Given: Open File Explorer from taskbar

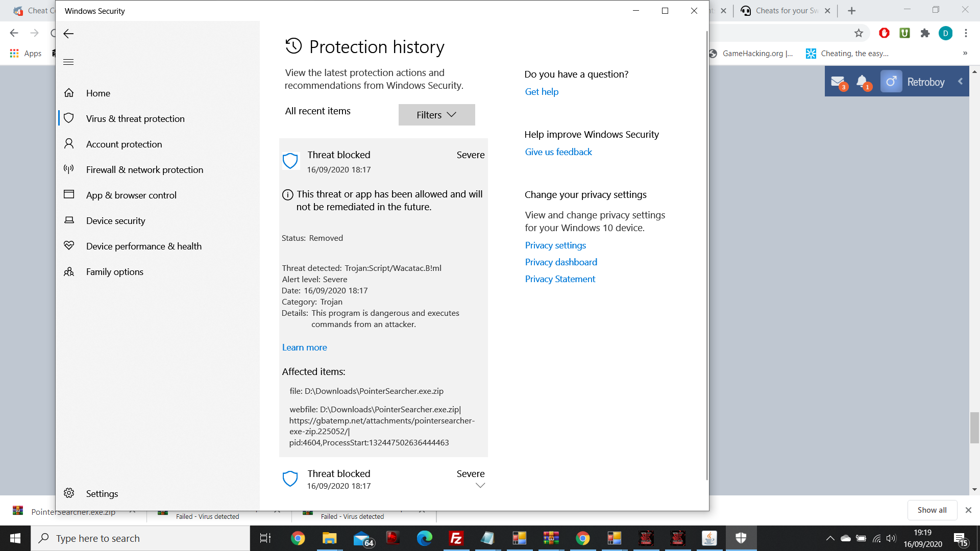Looking at the screenshot, I should pos(330,538).
